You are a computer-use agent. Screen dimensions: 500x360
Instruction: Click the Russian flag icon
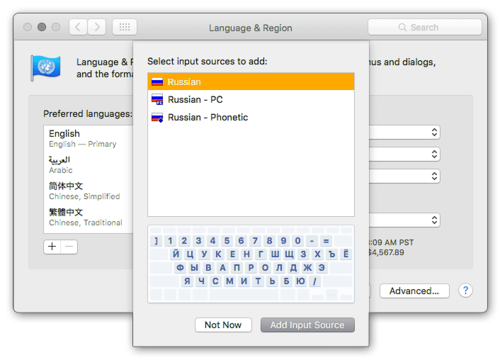pyautogui.click(x=157, y=82)
